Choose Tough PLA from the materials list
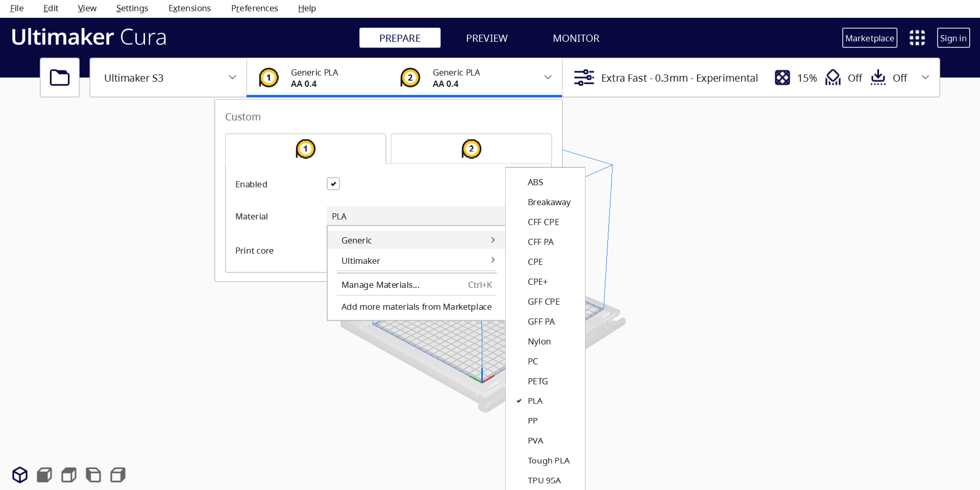This screenshot has height=490, width=980. point(548,460)
